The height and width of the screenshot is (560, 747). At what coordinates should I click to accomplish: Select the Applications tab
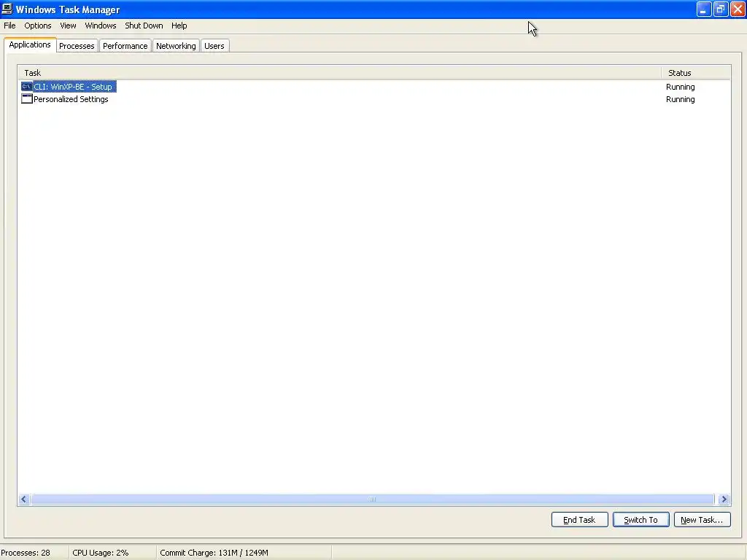pyautogui.click(x=29, y=44)
